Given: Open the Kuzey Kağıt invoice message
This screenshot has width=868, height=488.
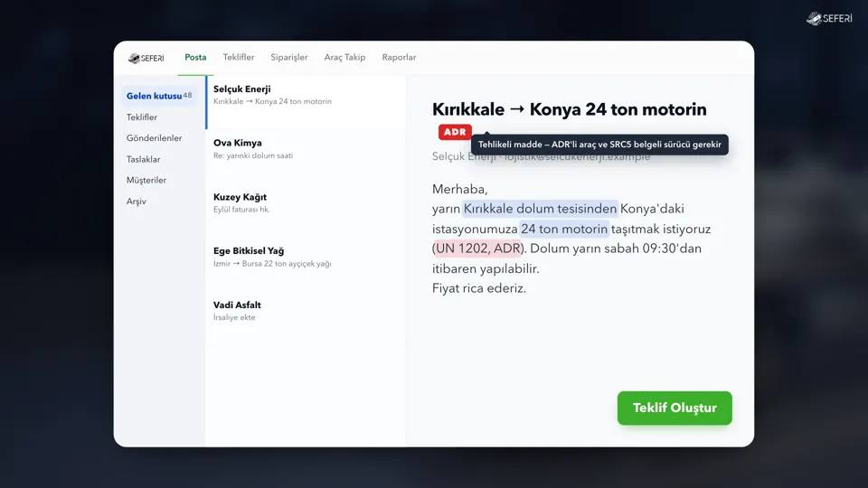Looking at the screenshot, I should tap(307, 211).
